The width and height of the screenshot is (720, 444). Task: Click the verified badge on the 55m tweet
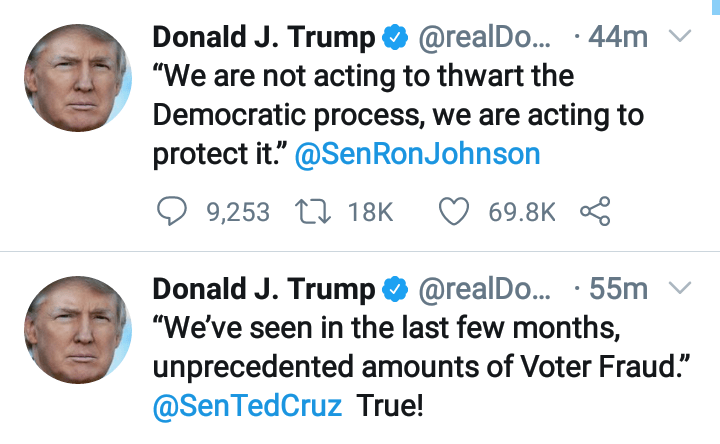[x=395, y=290]
